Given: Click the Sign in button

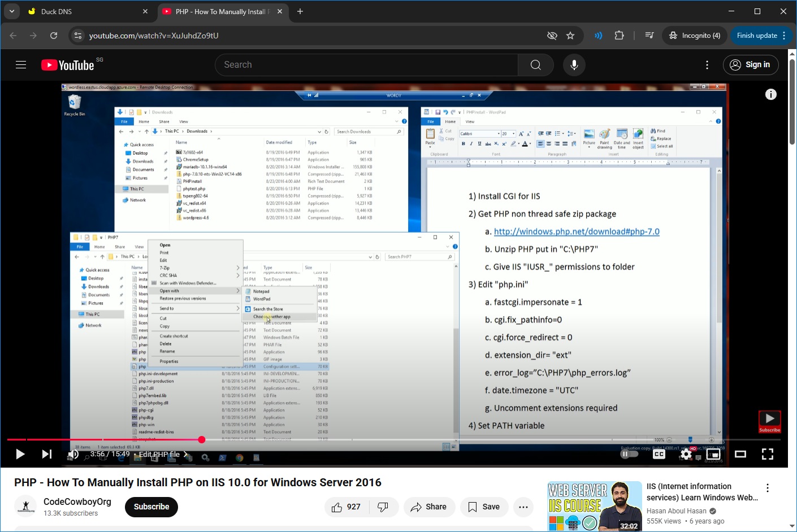Looking at the screenshot, I should [750, 65].
